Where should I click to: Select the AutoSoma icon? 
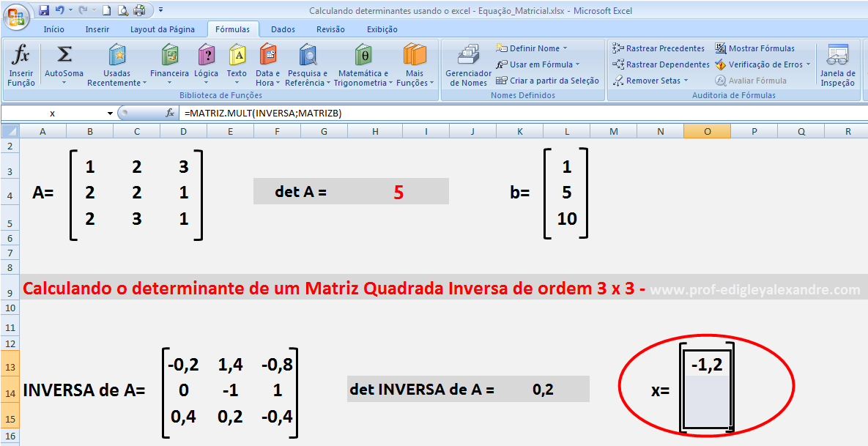pos(64,64)
